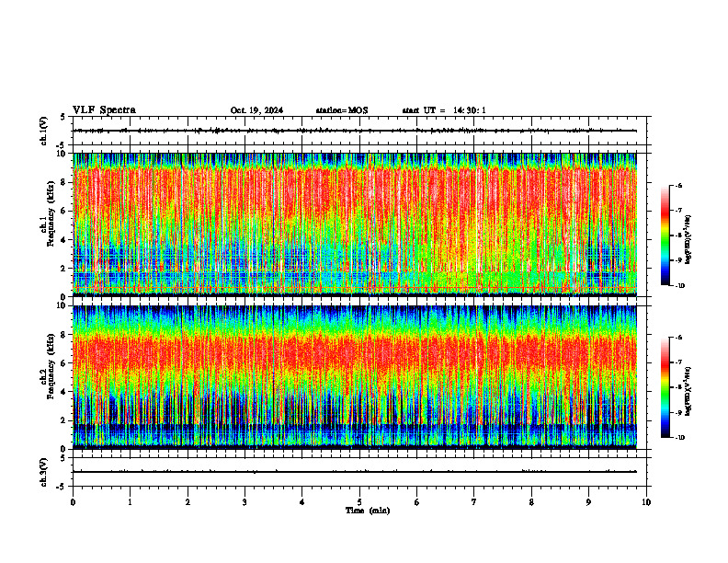Click time axis tick label 4
Image resolution: width=728 pixels, height=563 pixels.
click(x=302, y=502)
